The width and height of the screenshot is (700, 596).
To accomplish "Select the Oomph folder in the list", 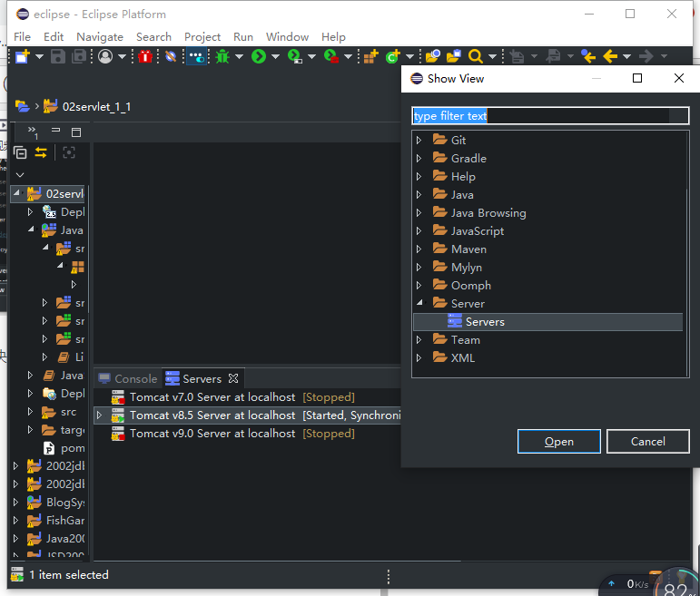I will click(470, 286).
